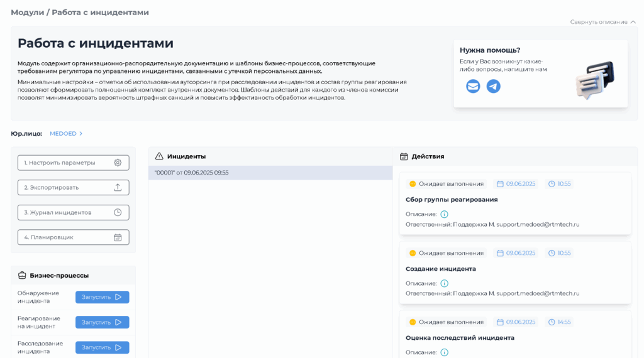Show description info for Сбор группы реагирования
This screenshot has height=358, width=644.
coord(444,214)
